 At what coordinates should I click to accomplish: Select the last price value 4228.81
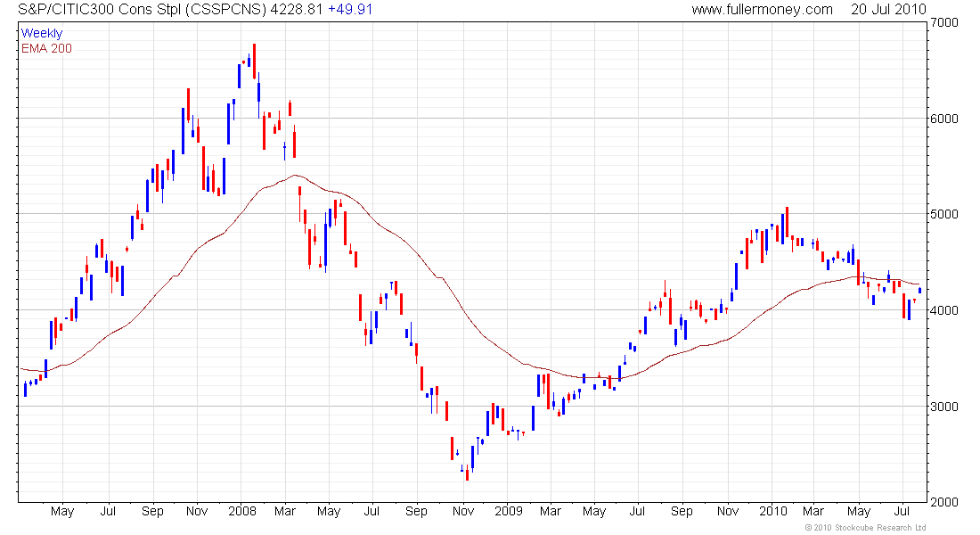click(297, 10)
